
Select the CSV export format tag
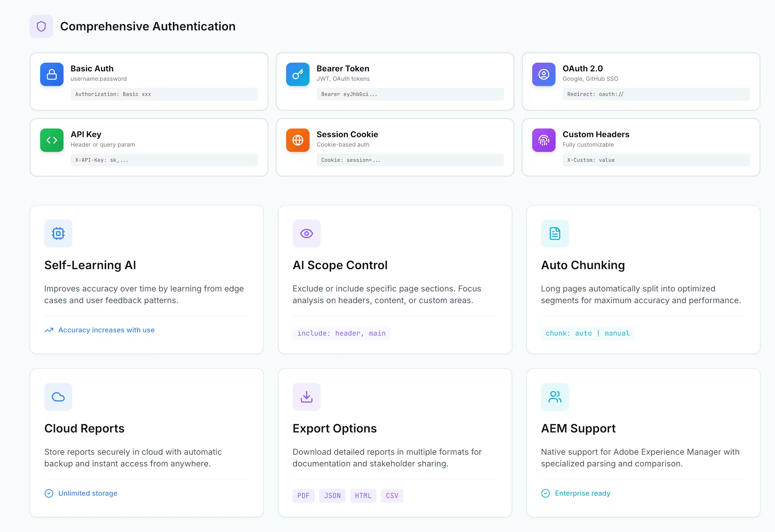[x=392, y=496]
